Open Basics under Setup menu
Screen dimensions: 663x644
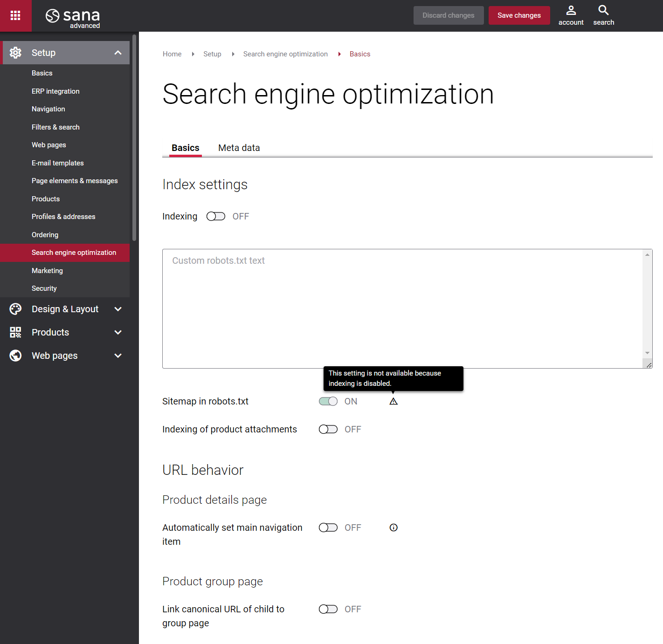tap(42, 73)
